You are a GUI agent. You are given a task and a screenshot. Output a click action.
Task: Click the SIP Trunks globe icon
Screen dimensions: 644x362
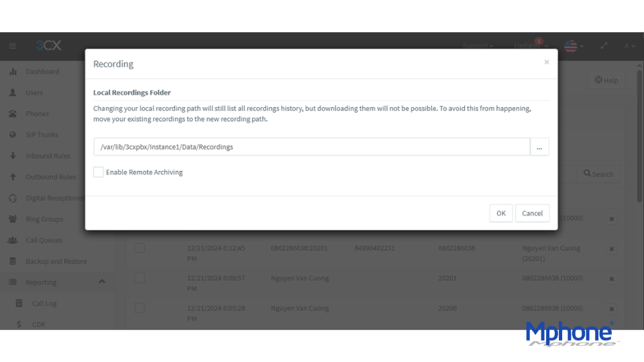(13, 135)
